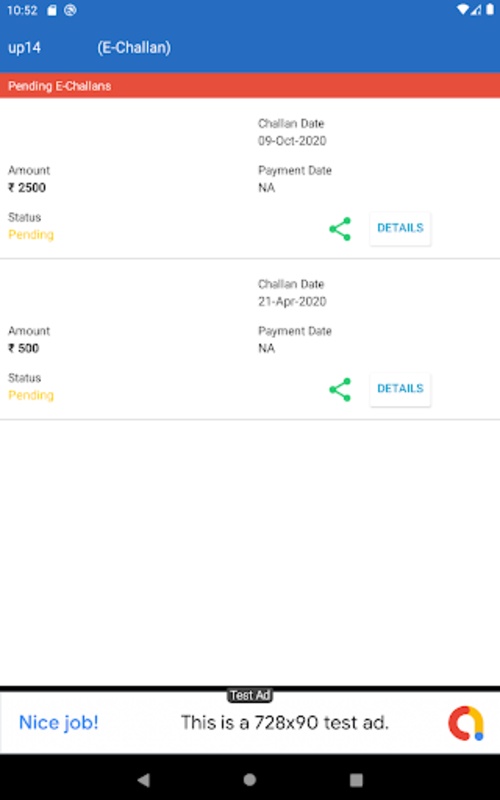Image resolution: width=500 pixels, height=800 pixels.
Task: Tap the recent apps square icon
Action: 356,780
